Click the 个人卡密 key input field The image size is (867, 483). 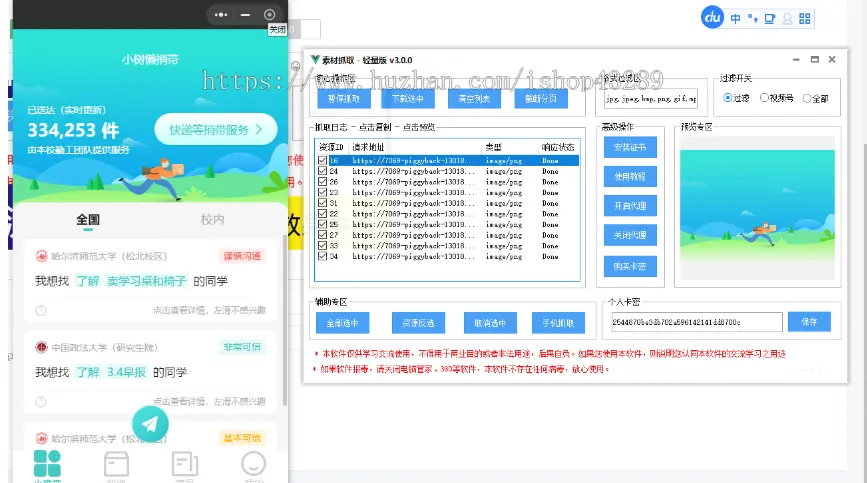coord(696,322)
